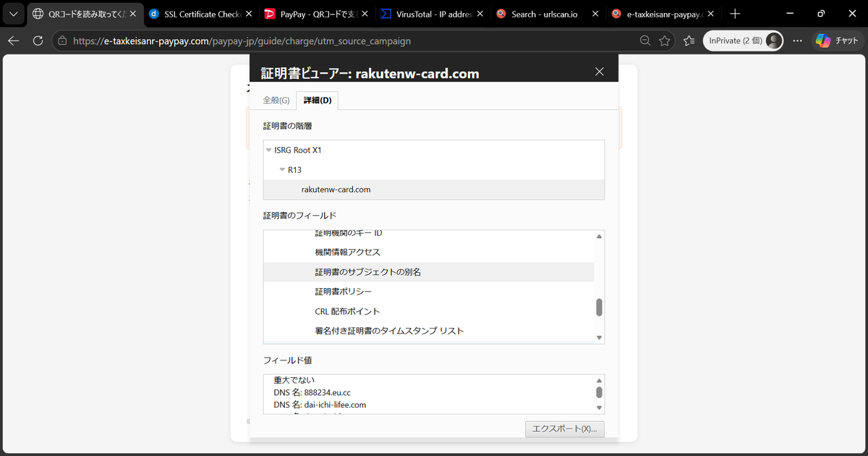Open the favorites list icon
Screen dimensions: 868x456
coord(689,41)
